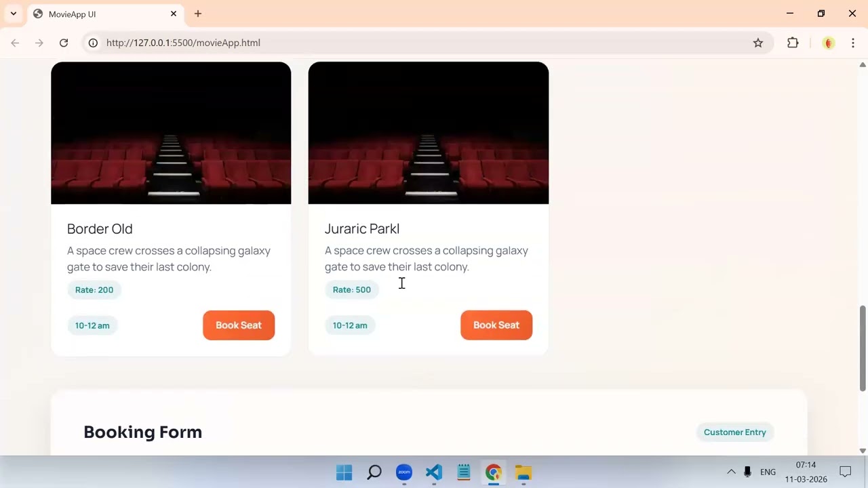Bookmark this page with the star icon
This screenshot has width=868, height=488.
pos(758,43)
